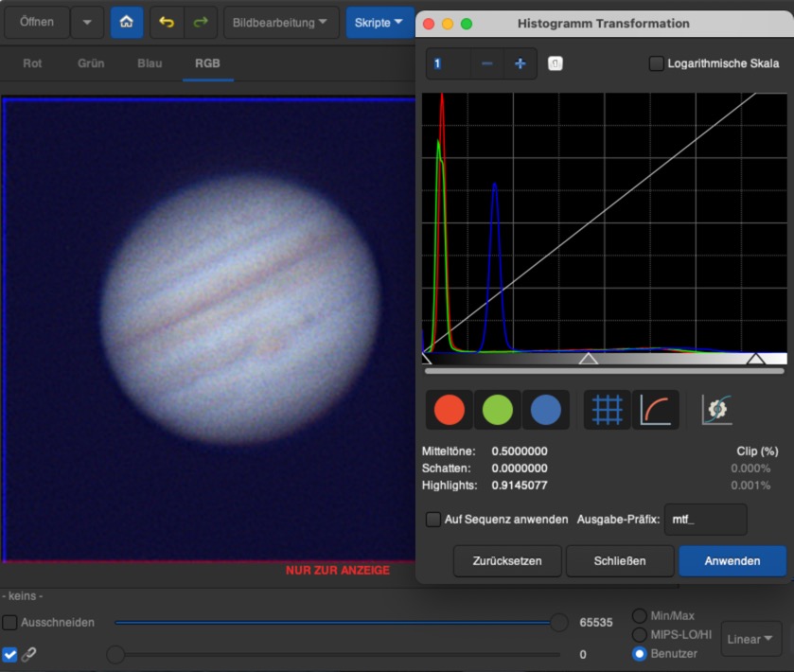794x672 pixels.
Task: Click the yellow undo arrow
Action: coord(167,22)
